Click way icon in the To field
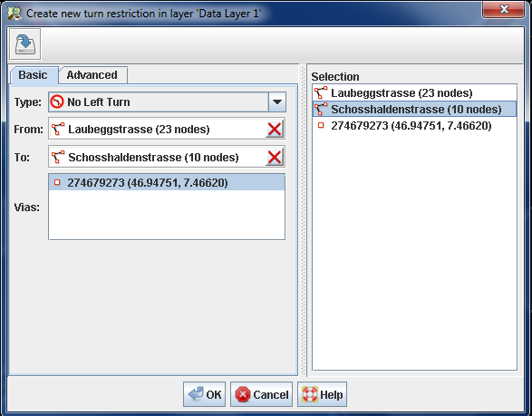532x416 pixels. (x=58, y=157)
